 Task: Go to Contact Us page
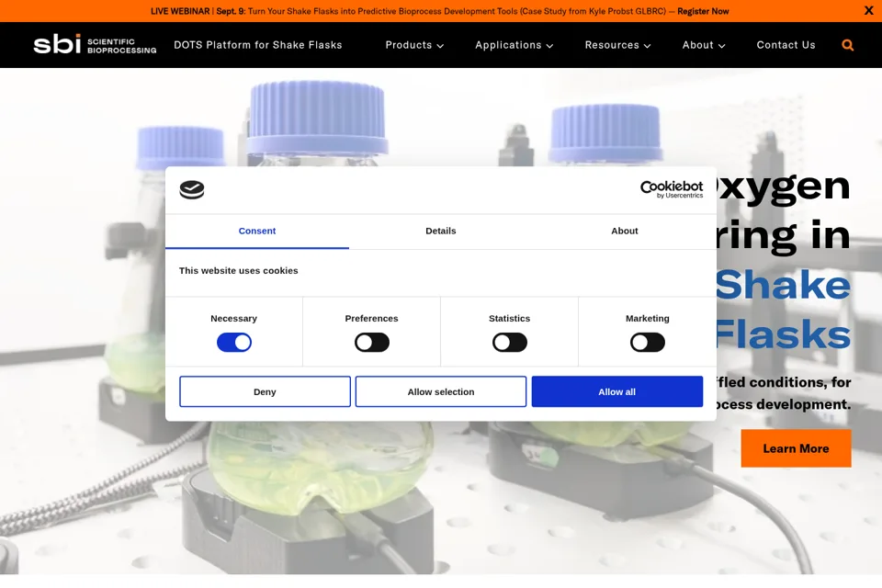[786, 45]
